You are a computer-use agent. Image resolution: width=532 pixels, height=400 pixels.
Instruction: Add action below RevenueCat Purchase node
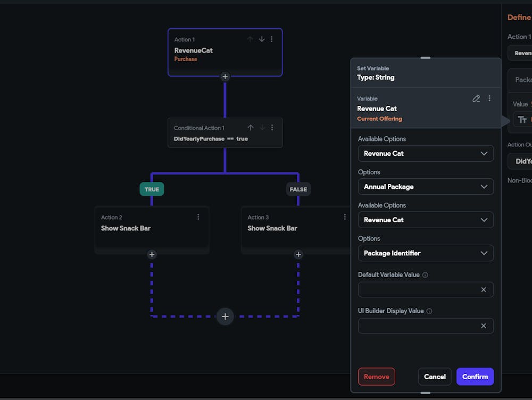tap(225, 77)
